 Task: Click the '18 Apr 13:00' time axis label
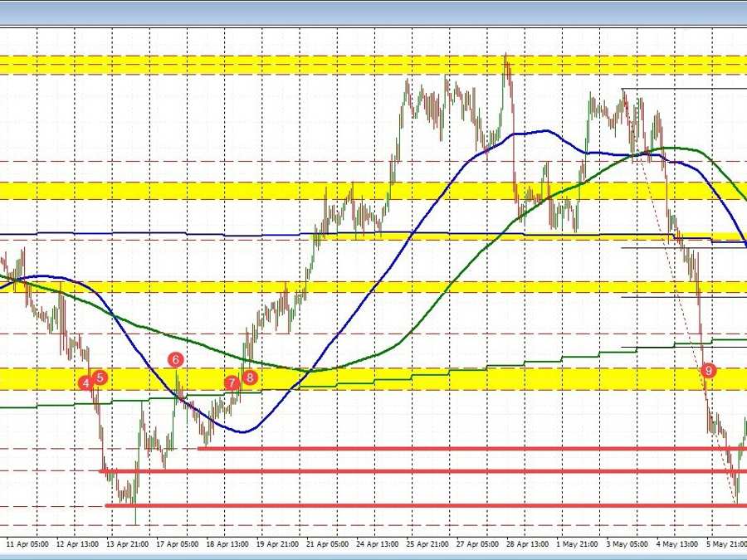(227, 543)
